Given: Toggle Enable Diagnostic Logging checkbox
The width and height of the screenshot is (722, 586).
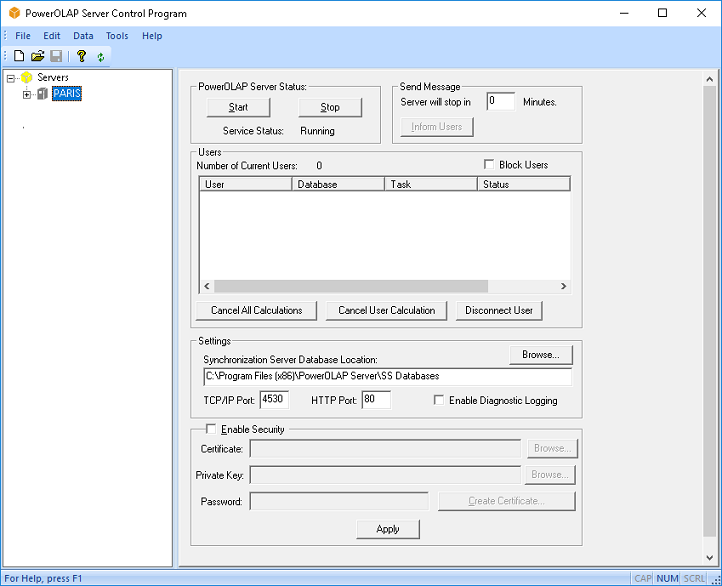Looking at the screenshot, I should point(438,400).
